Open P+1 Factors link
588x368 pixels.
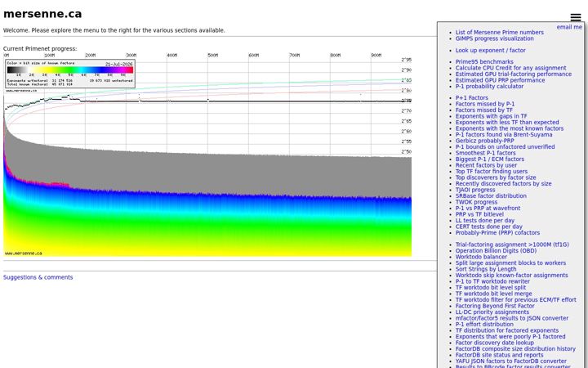coord(472,97)
